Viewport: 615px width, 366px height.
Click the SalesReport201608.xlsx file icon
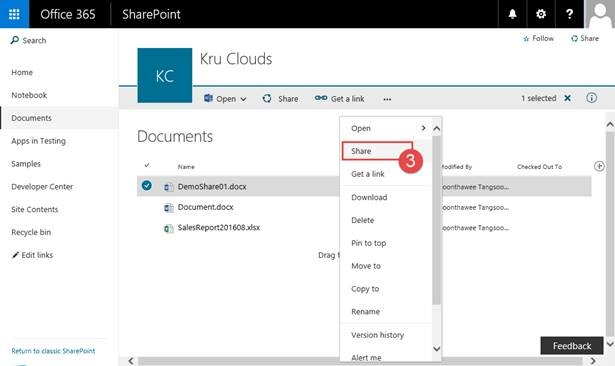(x=169, y=228)
